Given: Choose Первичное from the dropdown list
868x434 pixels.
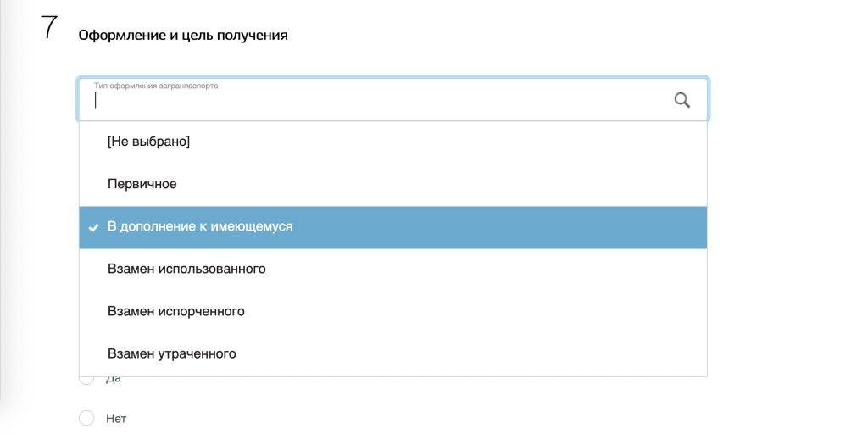Looking at the screenshot, I should 393,184.
